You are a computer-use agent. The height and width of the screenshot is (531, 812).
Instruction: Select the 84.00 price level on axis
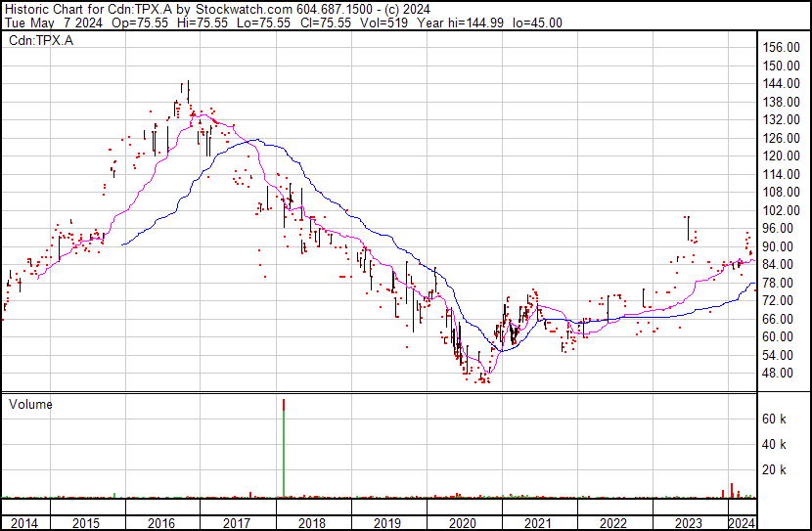[x=783, y=264]
